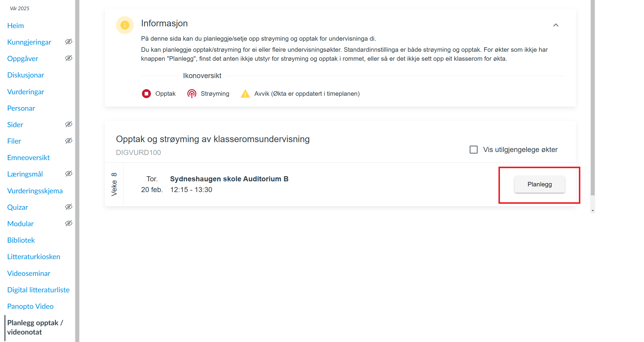Click visibility eye next to Modular
Viewport: 644px width, 342px height.
point(69,224)
